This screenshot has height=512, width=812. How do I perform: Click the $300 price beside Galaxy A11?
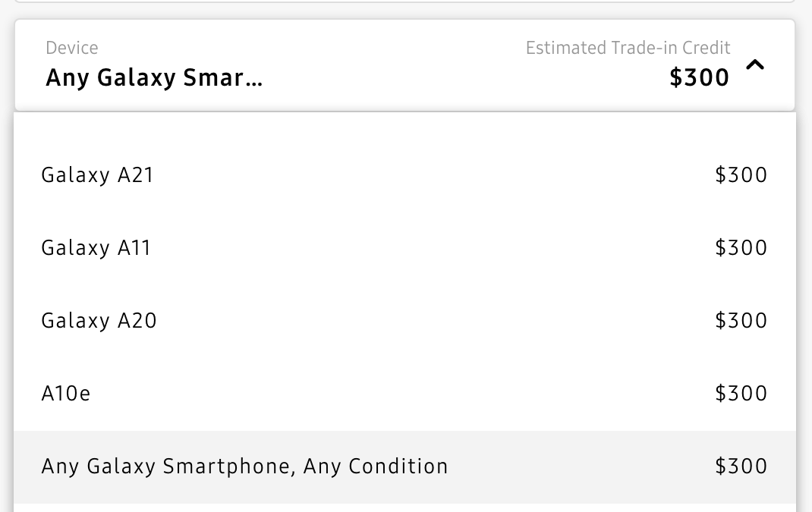pos(741,248)
